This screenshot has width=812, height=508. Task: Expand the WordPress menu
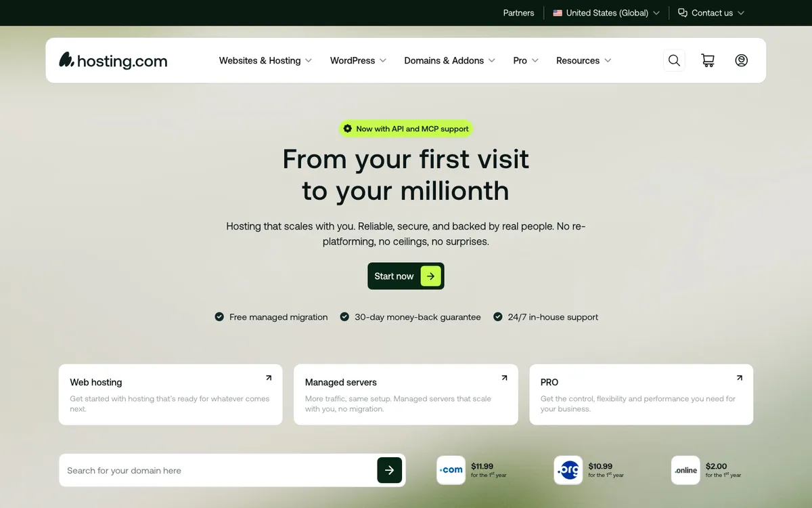[358, 60]
